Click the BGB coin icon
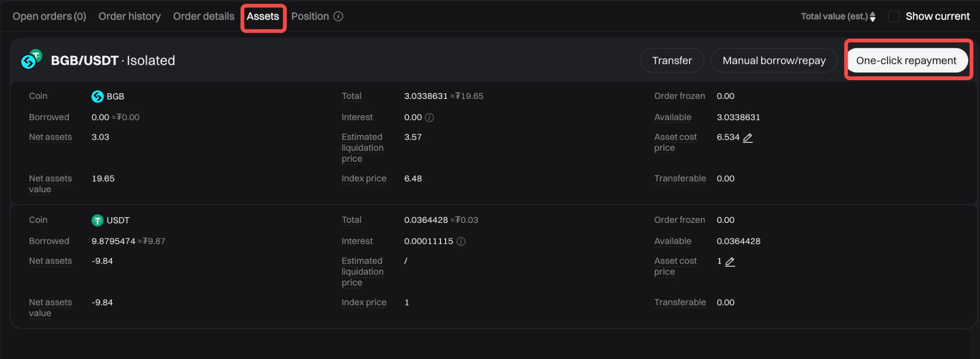The height and width of the screenshot is (359, 980). 97,96
